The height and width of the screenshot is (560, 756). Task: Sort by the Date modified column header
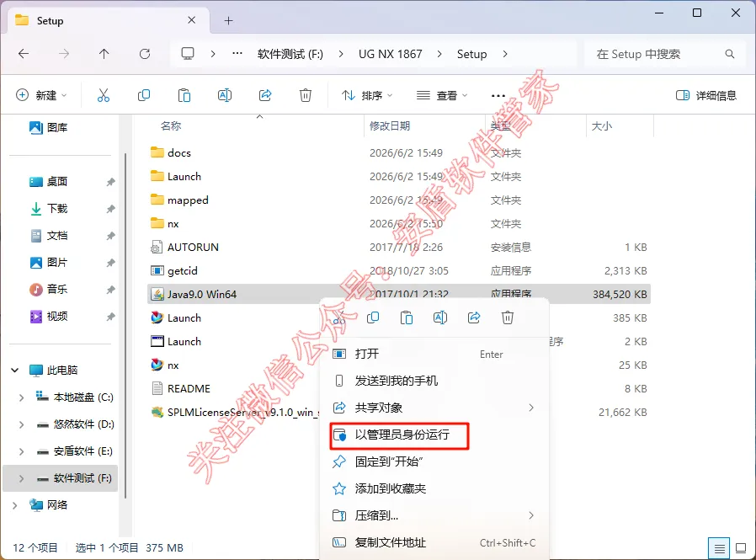pyautogui.click(x=390, y=125)
